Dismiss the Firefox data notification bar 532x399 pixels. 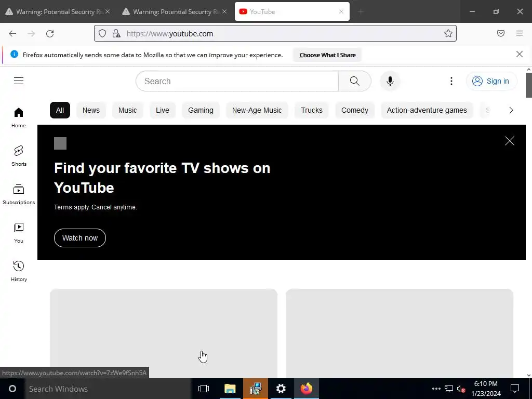pyautogui.click(x=520, y=54)
